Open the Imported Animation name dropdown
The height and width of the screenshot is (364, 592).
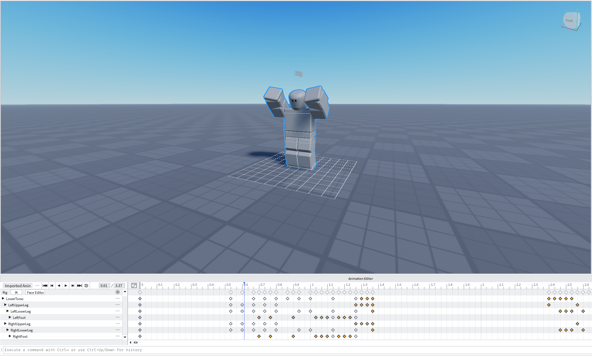(x=17, y=285)
